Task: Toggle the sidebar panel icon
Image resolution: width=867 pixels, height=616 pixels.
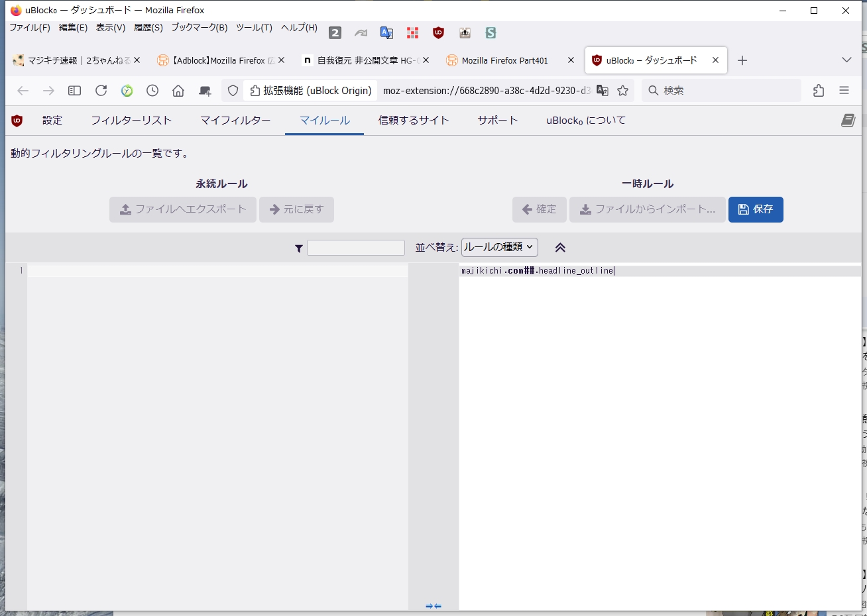Action: 75,91
